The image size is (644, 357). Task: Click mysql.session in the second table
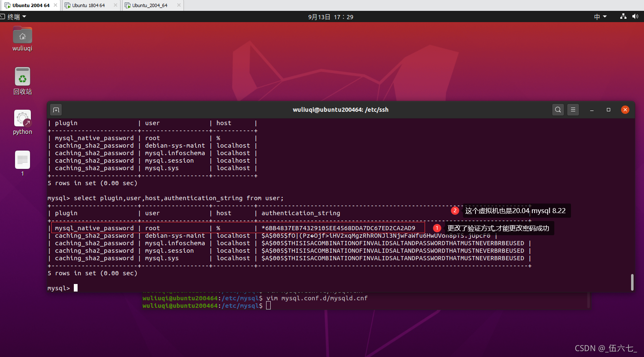tap(169, 251)
